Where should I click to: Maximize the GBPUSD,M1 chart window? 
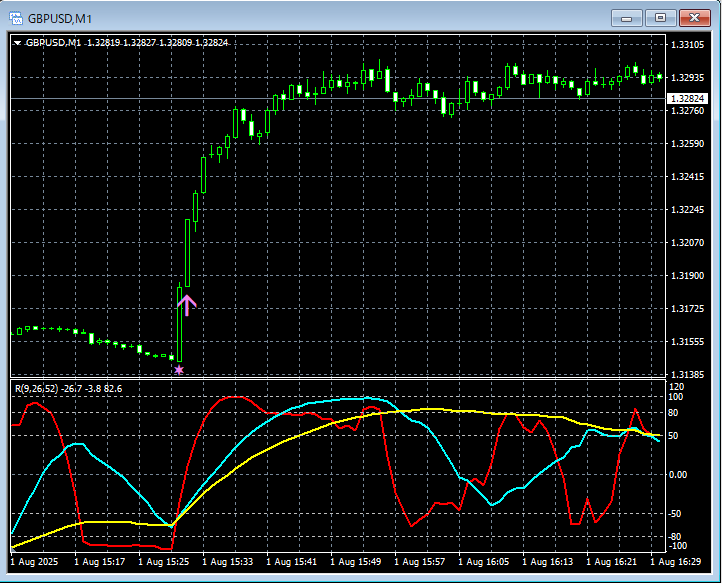coord(660,17)
